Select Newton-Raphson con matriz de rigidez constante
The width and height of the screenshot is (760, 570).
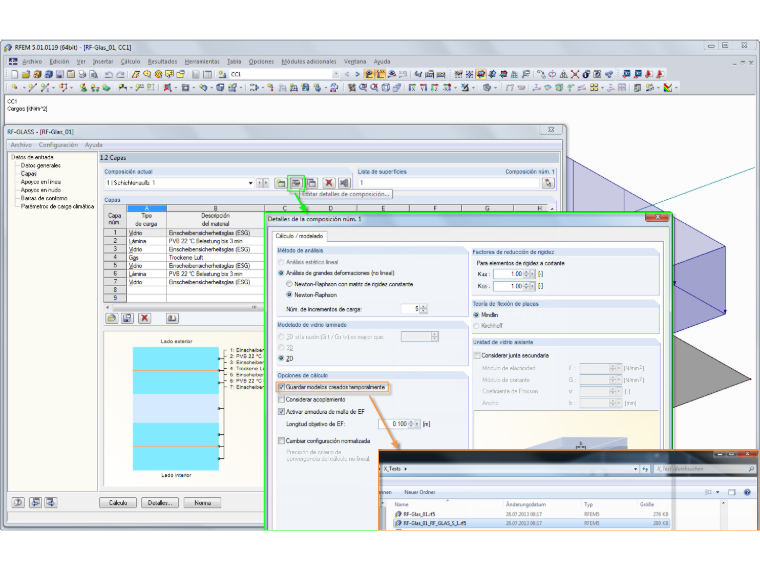pos(289,284)
